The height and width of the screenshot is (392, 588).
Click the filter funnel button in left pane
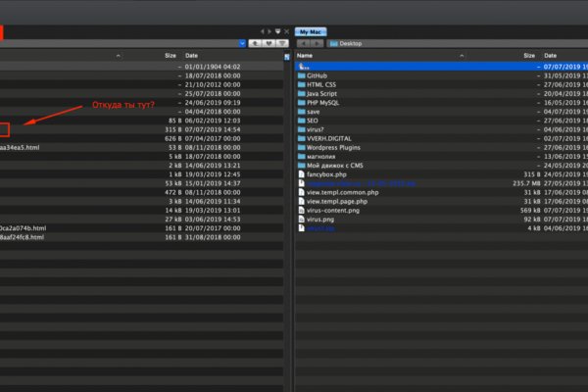282,43
